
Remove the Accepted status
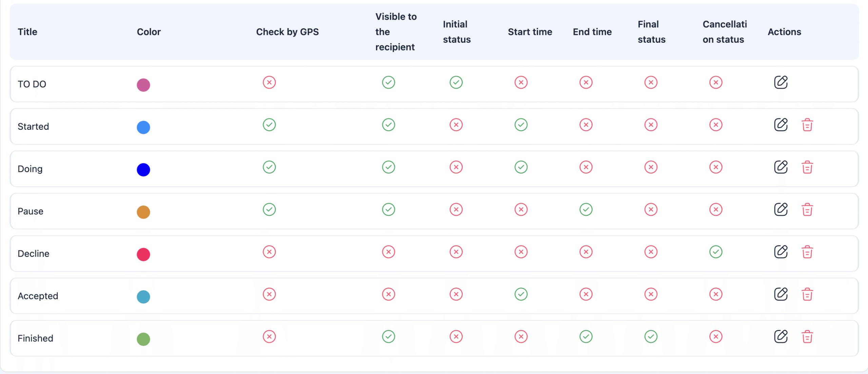tap(807, 294)
